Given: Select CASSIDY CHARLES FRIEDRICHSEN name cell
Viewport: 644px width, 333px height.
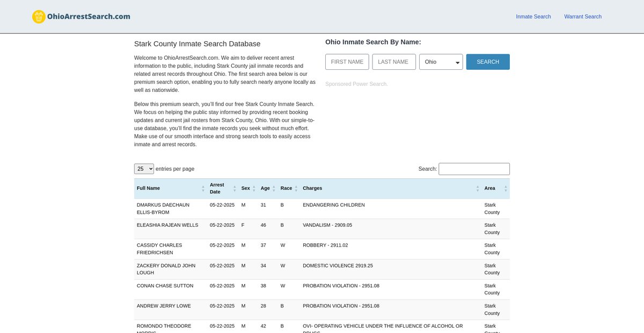Looking at the screenshot, I should point(171,249).
